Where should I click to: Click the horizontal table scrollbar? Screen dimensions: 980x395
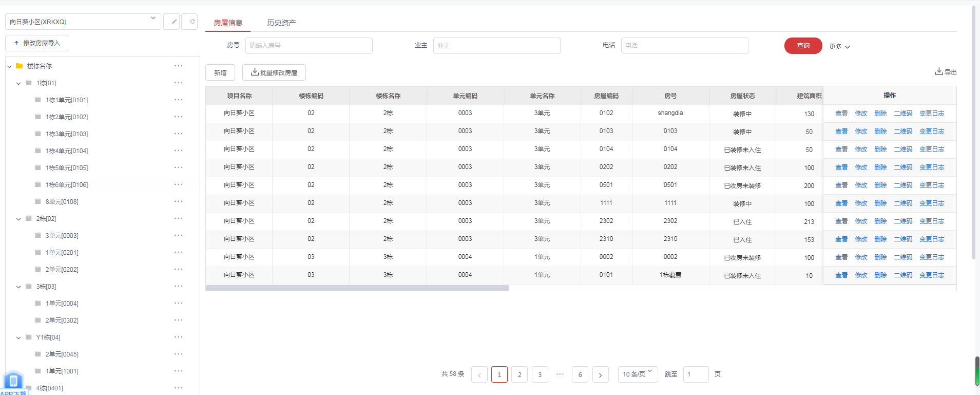(x=357, y=288)
